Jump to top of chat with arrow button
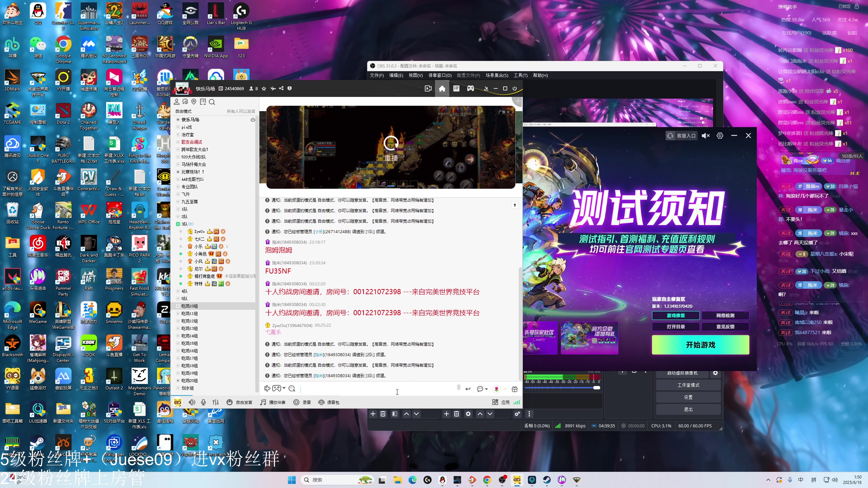The height and width of the screenshot is (488, 868). (515, 205)
